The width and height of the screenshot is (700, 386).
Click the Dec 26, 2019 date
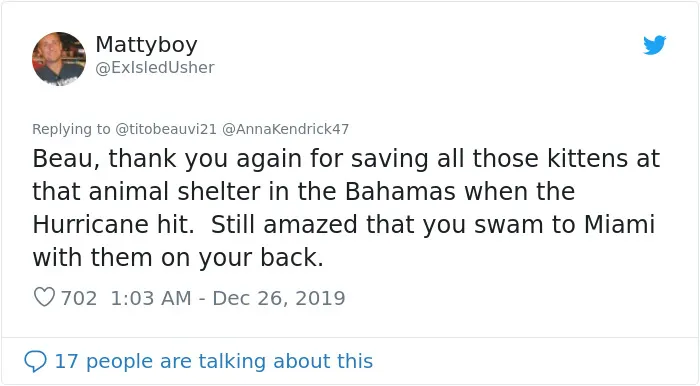[279, 298]
